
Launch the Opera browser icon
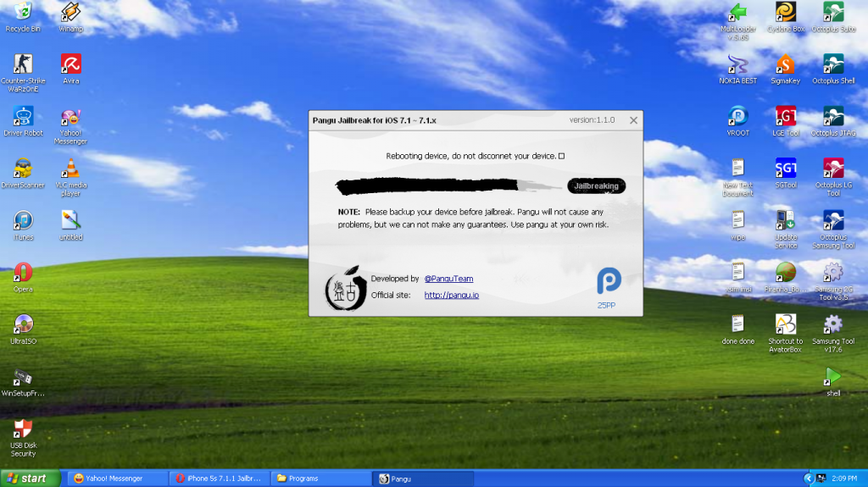(23, 272)
